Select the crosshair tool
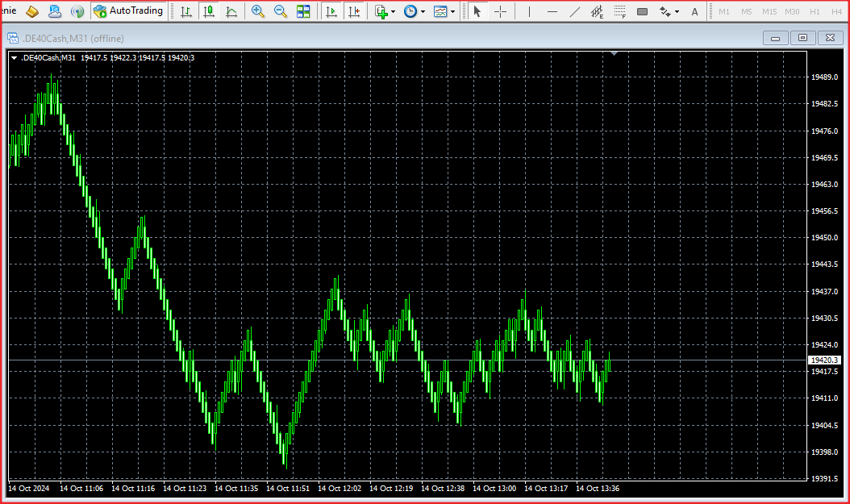The image size is (850, 504). pyautogui.click(x=500, y=11)
